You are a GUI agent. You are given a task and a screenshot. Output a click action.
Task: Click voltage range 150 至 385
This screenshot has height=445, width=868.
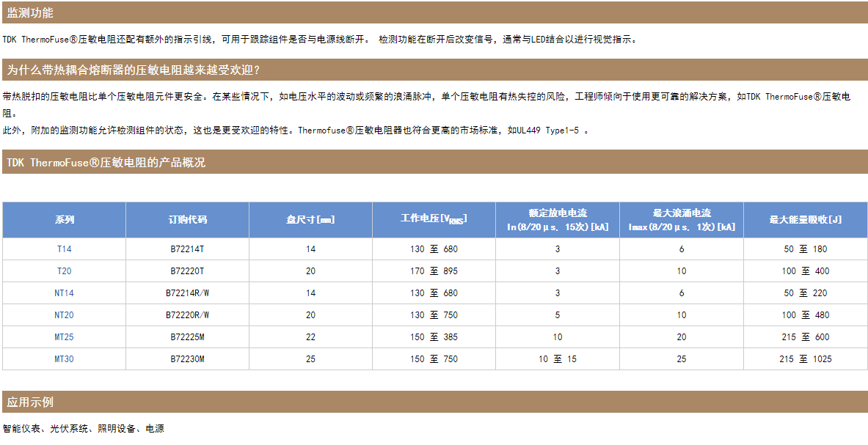click(434, 337)
